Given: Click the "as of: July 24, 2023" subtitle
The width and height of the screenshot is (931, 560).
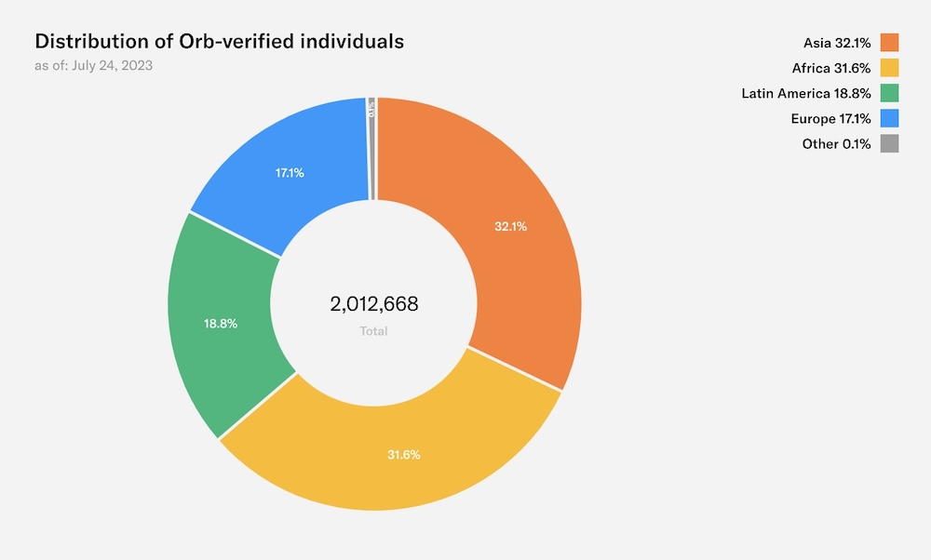Looking at the screenshot, I should (x=94, y=66).
